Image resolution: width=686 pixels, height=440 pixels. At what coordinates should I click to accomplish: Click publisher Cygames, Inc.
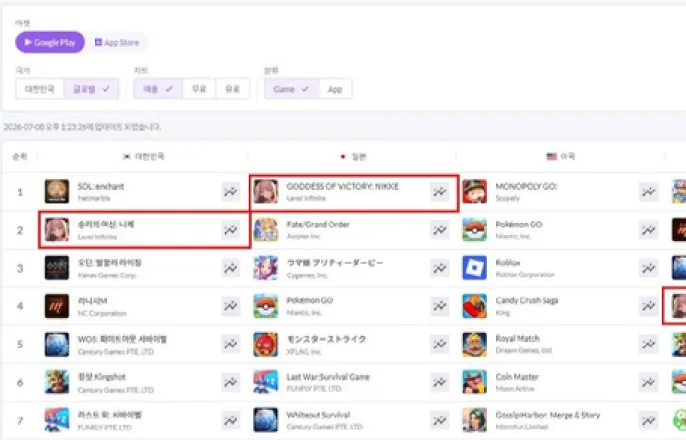(x=307, y=275)
